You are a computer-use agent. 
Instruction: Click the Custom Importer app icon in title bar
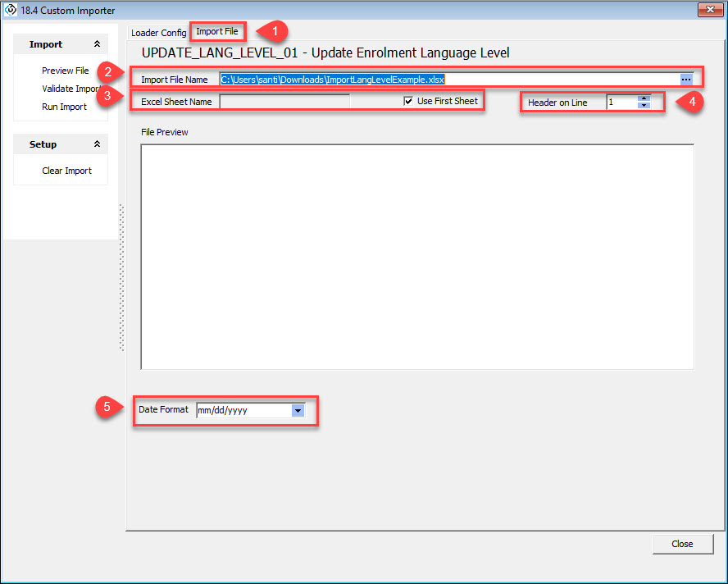tap(10, 11)
